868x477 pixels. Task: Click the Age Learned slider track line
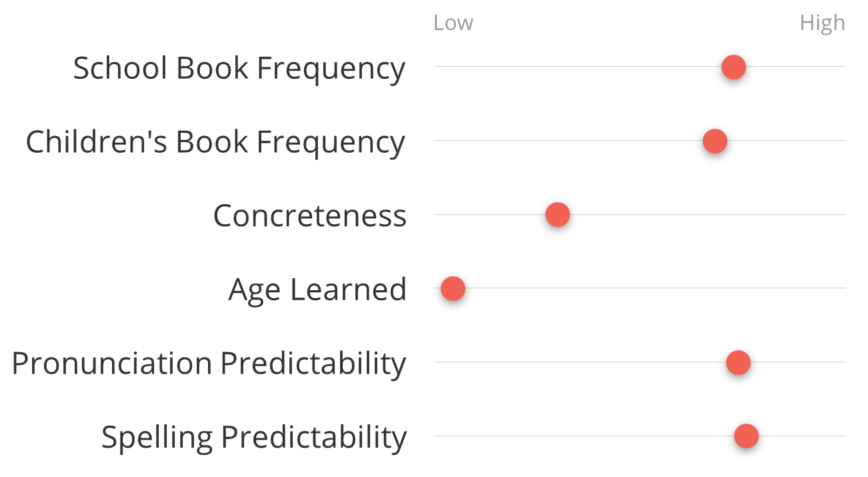640,288
